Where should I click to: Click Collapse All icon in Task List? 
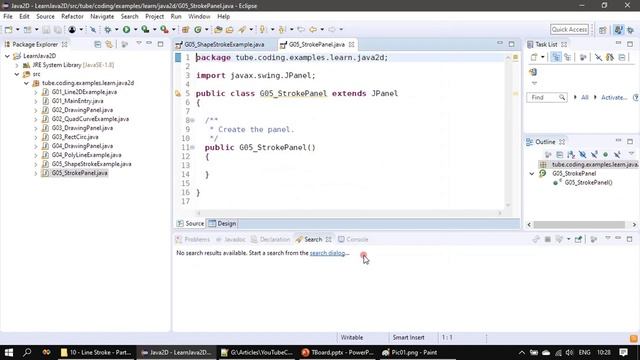pyautogui.click(x=622, y=57)
